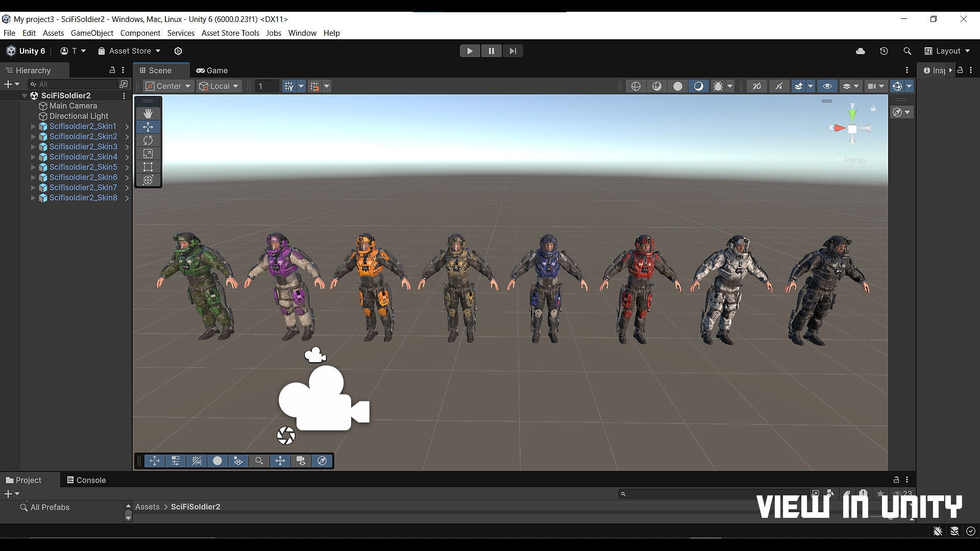Collapse the SciFiSoldier2 scene node

pyautogui.click(x=24, y=95)
